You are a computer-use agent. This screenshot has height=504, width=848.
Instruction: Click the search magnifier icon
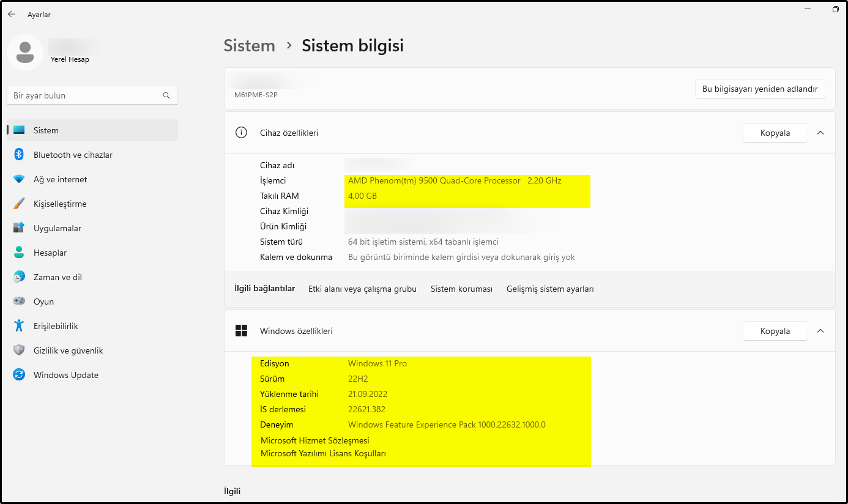click(x=166, y=95)
